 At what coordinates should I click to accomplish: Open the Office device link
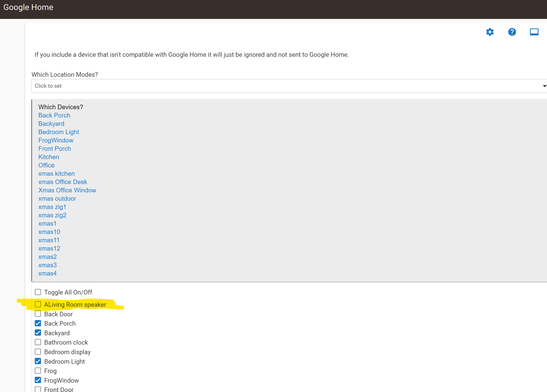click(x=46, y=165)
